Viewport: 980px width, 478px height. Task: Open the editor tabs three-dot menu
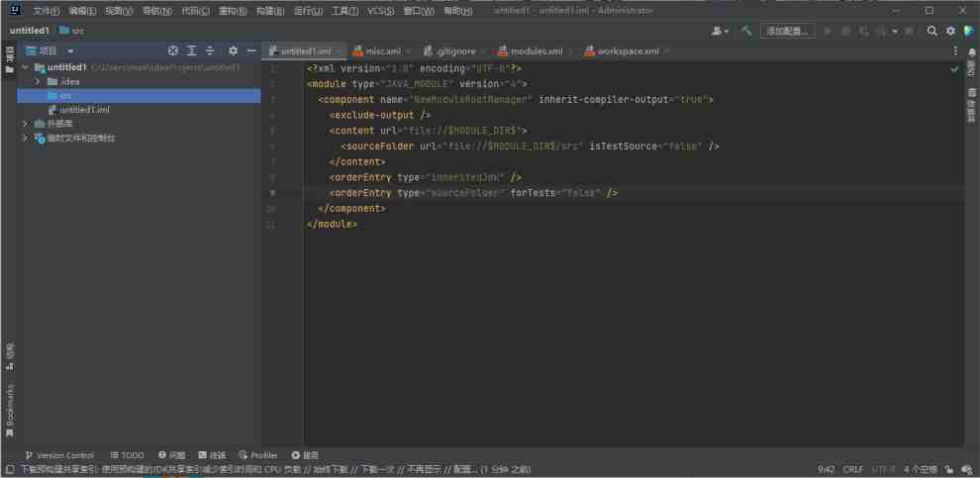(954, 50)
